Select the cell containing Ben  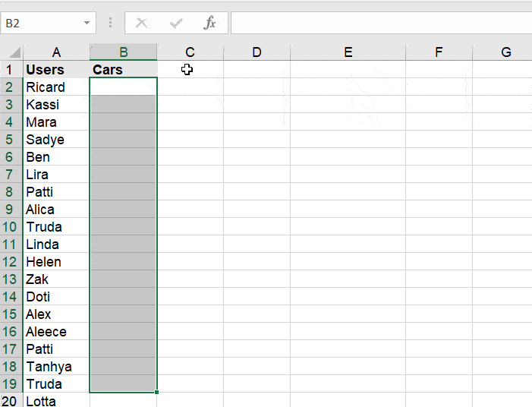(56, 157)
